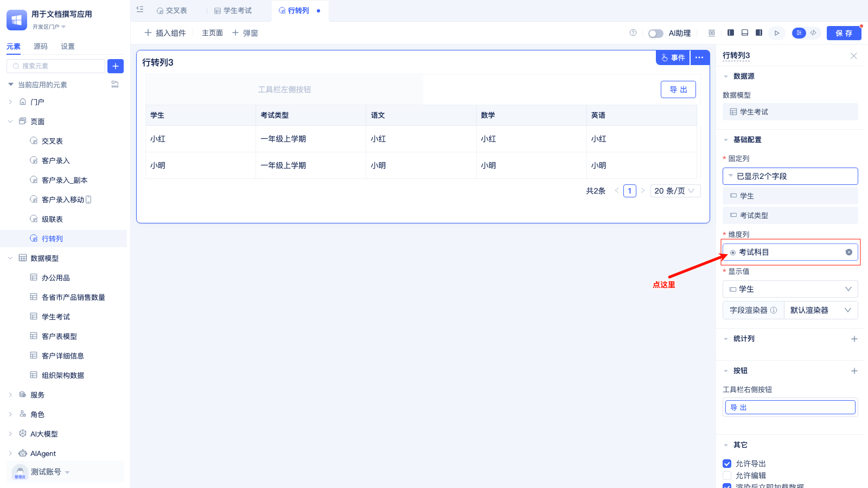Open the layout grid icon in toolbar
Viewport: 868px width, 488px height.
point(712,33)
